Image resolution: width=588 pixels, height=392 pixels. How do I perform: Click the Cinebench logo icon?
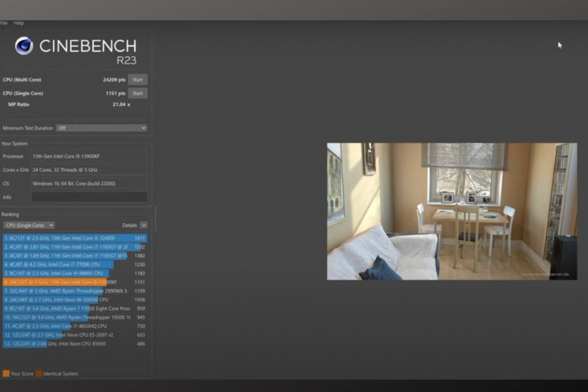[x=24, y=46]
